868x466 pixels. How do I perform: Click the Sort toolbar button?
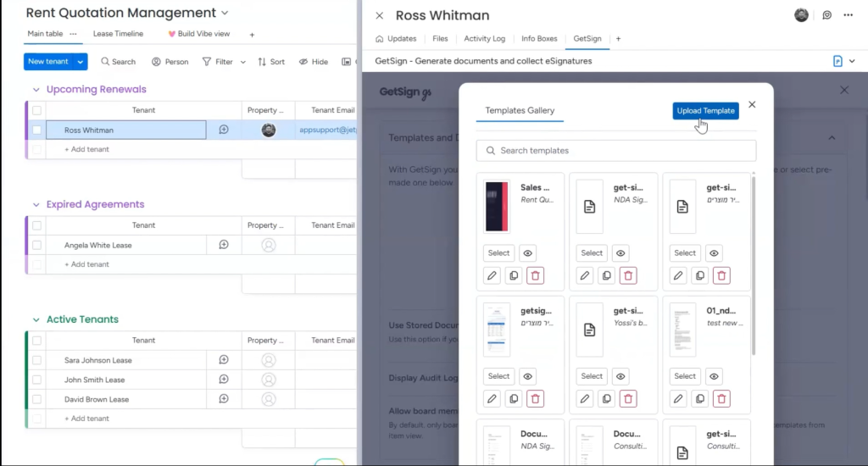click(x=271, y=62)
